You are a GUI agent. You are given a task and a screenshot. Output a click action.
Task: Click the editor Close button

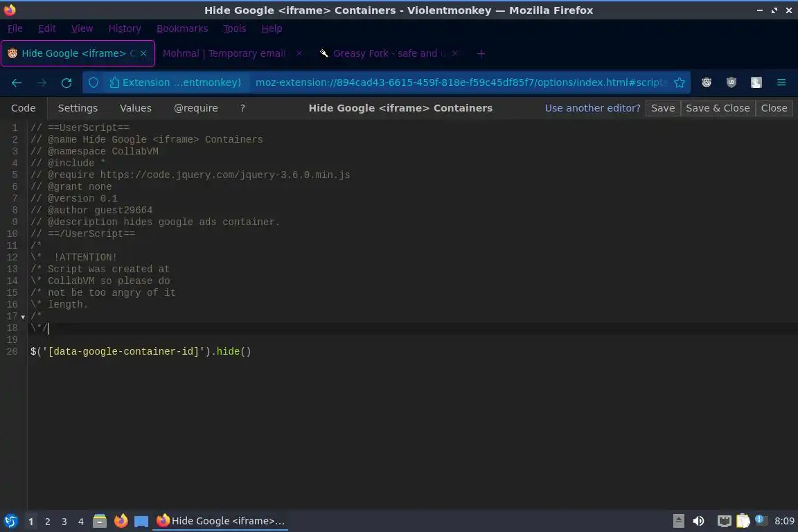coord(774,108)
